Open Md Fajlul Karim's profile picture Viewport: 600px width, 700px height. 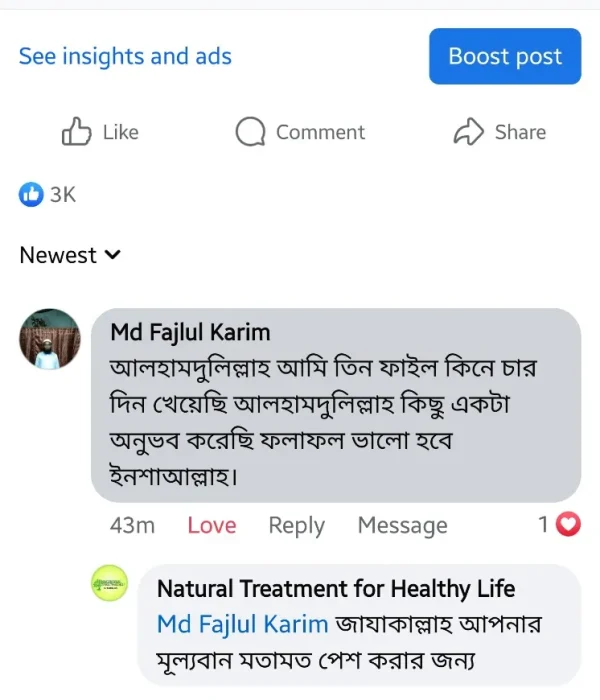(50, 339)
